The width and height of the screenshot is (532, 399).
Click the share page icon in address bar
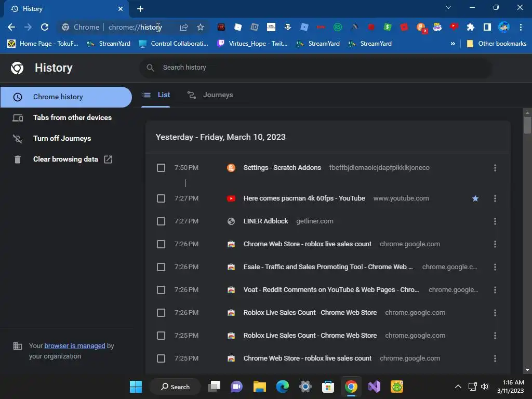[x=184, y=27]
